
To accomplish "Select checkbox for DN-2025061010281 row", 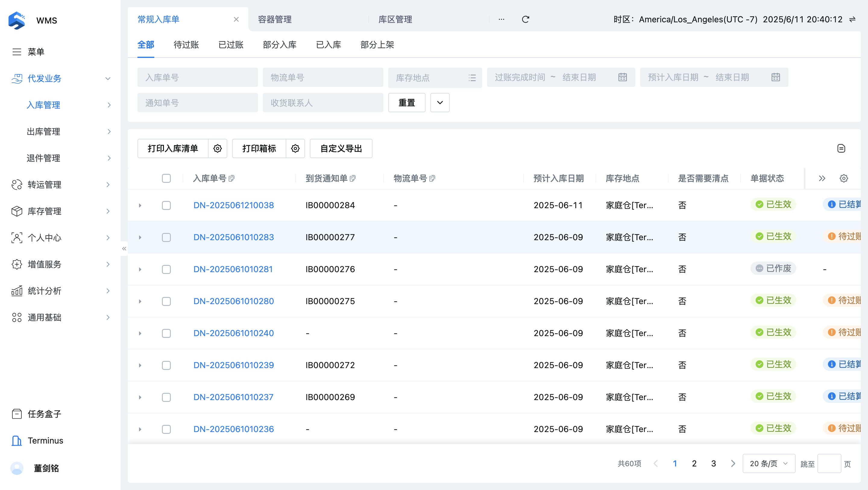I will [166, 269].
